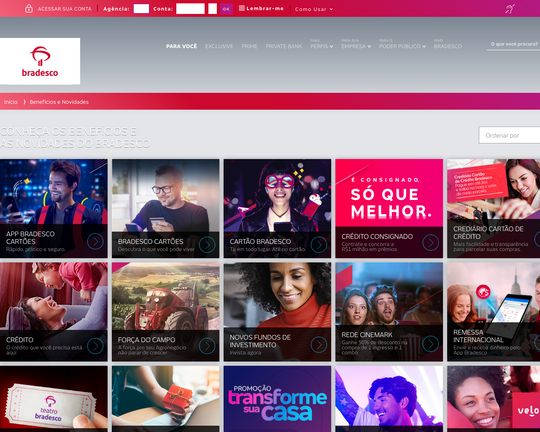Image resolution: width=540 pixels, height=432 pixels.
Task: Expand the Para o Poder Público menu
Action: 402,44
